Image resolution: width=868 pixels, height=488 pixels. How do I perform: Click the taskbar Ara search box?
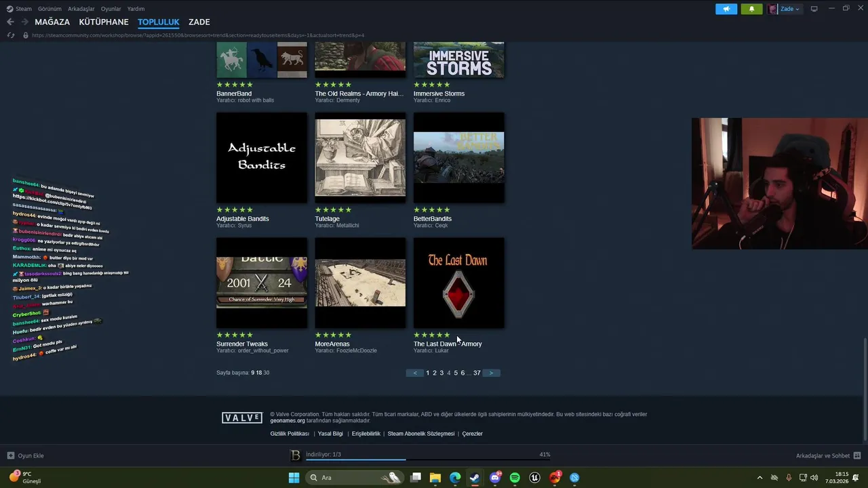(x=354, y=478)
